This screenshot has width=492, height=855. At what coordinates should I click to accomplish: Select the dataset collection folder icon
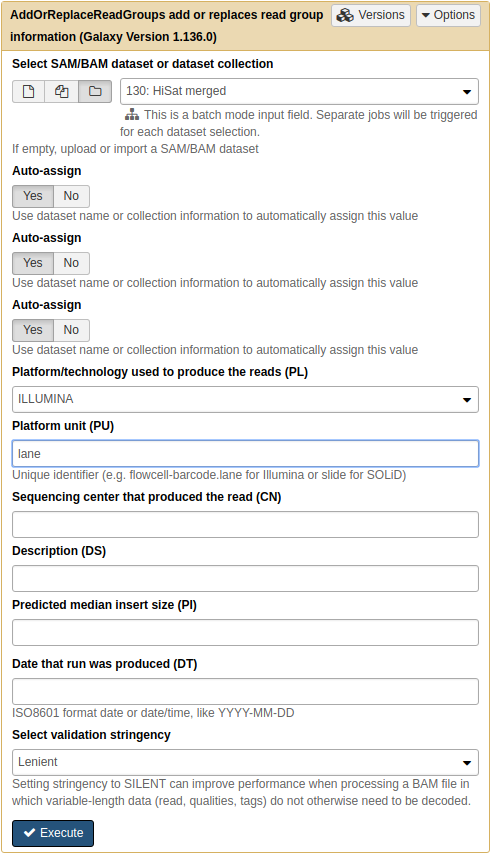[x=95, y=92]
